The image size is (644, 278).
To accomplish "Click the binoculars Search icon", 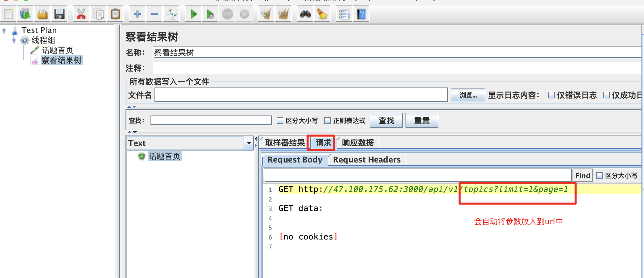I will pos(305,14).
